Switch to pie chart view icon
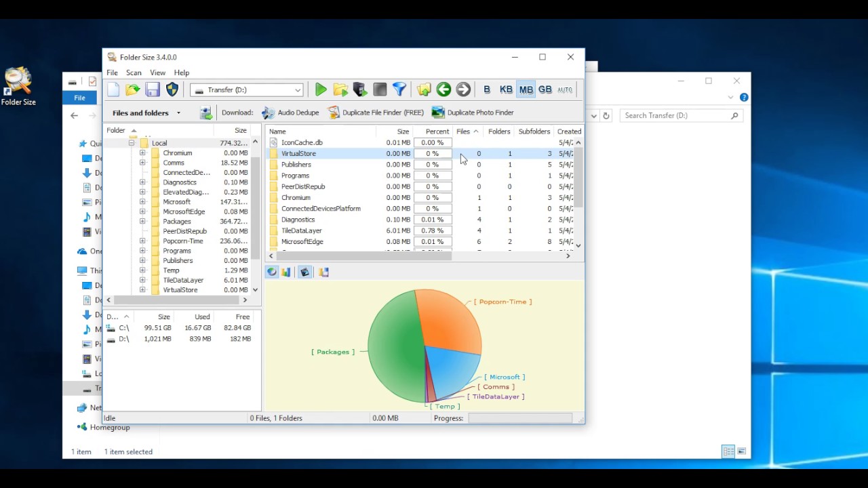868x488 pixels. point(272,272)
